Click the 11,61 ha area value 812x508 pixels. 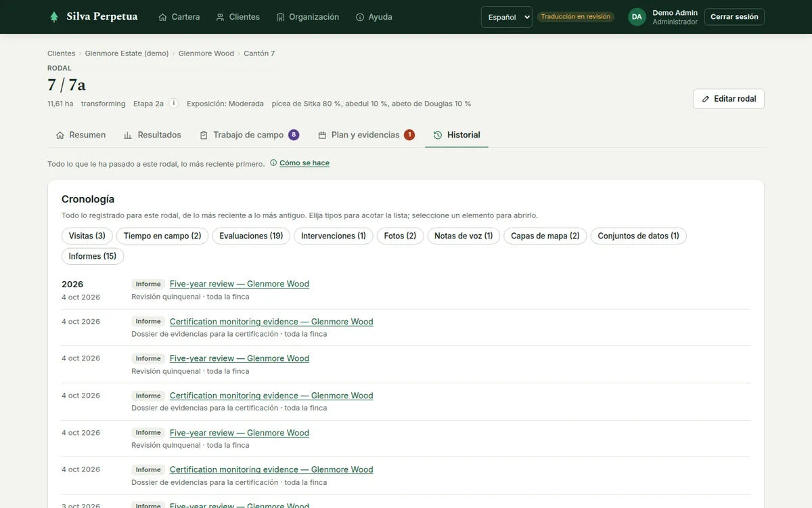[60, 104]
